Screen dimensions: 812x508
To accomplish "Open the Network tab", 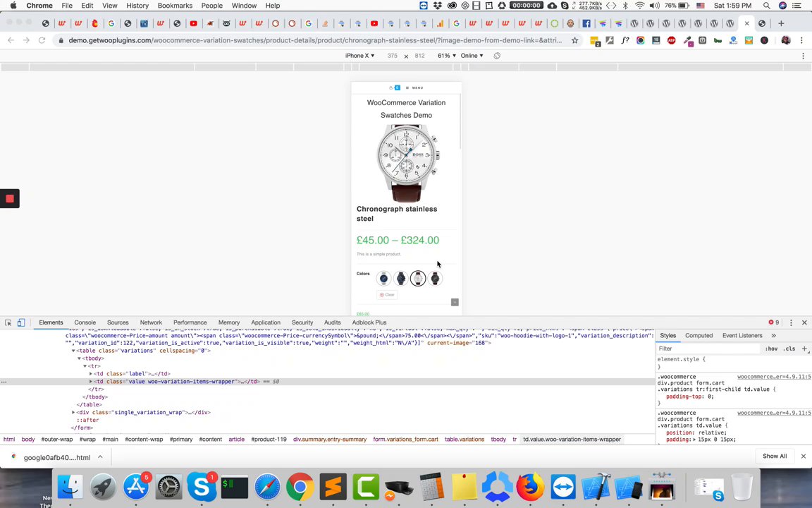I will point(151,322).
